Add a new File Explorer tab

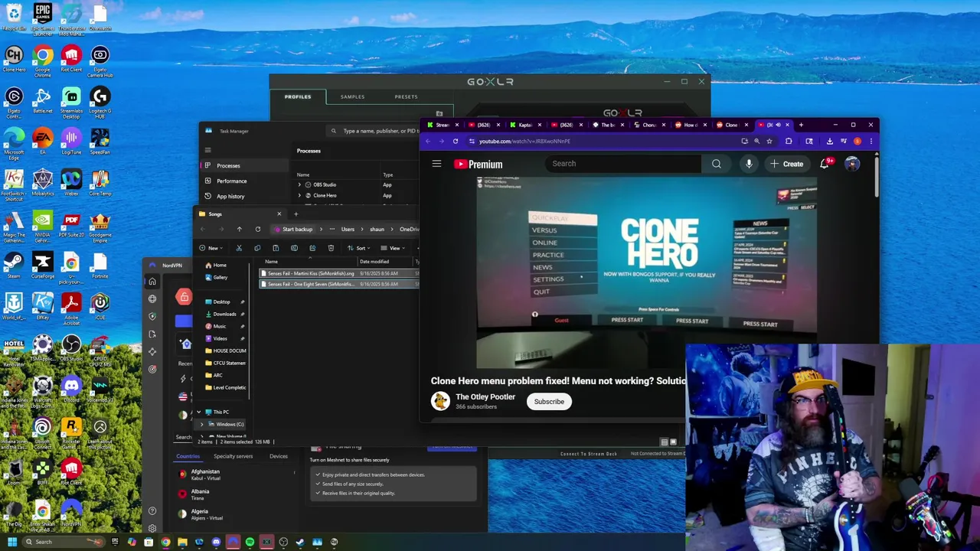tap(296, 214)
